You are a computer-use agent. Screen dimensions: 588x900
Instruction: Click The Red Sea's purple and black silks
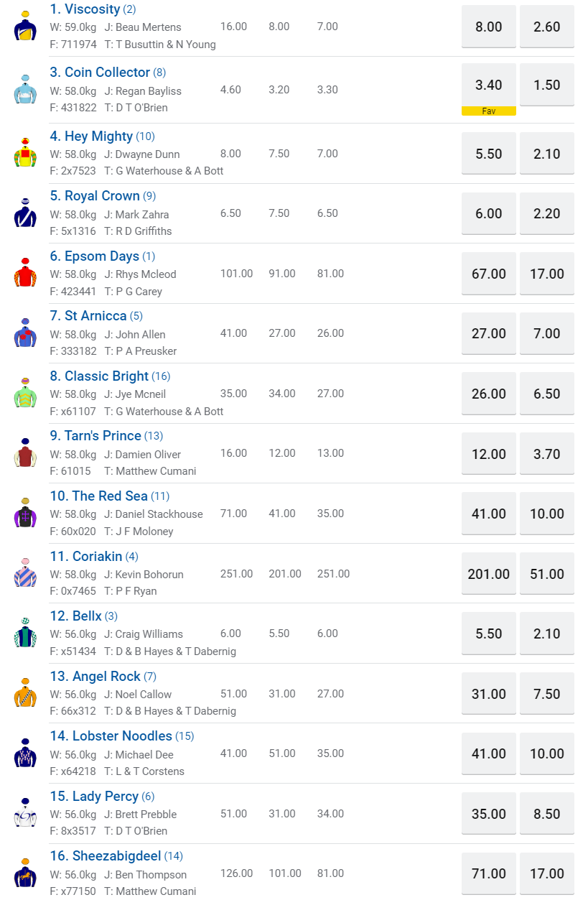pyautogui.click(x=25, y=514)
